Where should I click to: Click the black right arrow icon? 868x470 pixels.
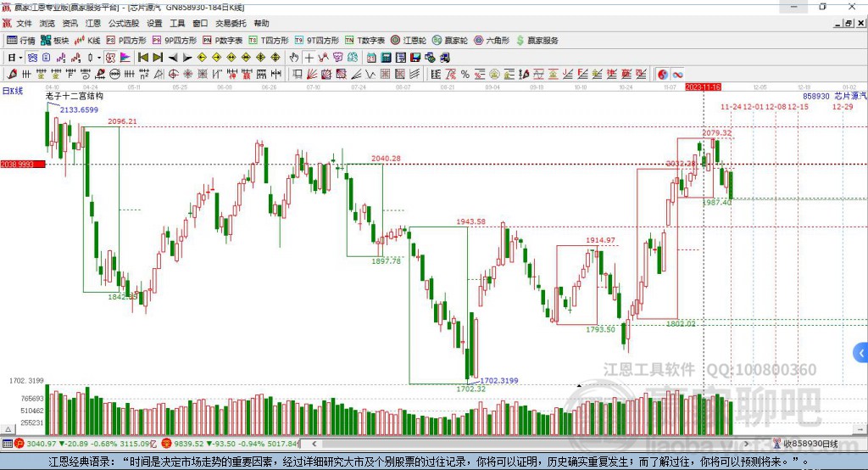[x=187, y=58]
